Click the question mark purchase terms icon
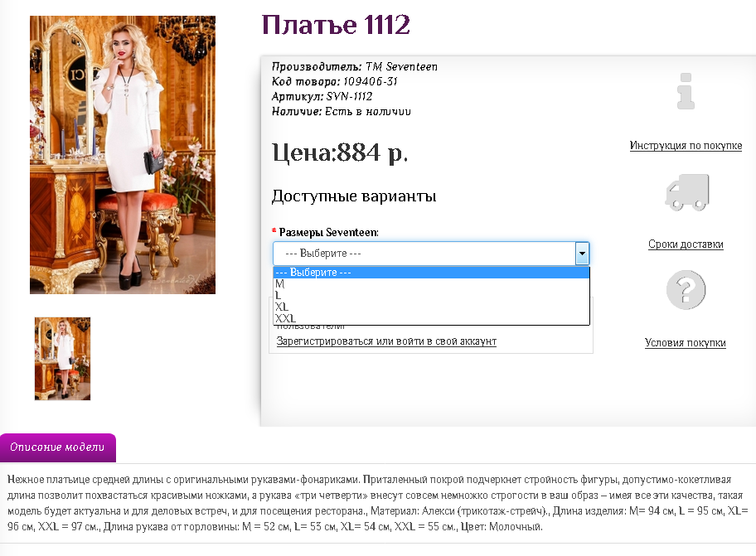This screenshot has width=756, height=556. tap(686, 289)
